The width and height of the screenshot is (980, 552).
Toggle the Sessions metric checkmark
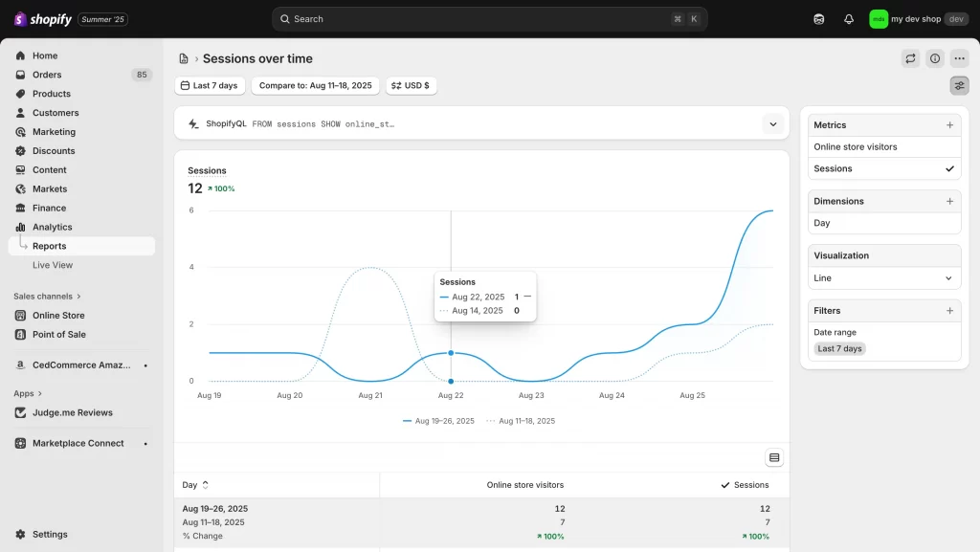coord(950,168)
